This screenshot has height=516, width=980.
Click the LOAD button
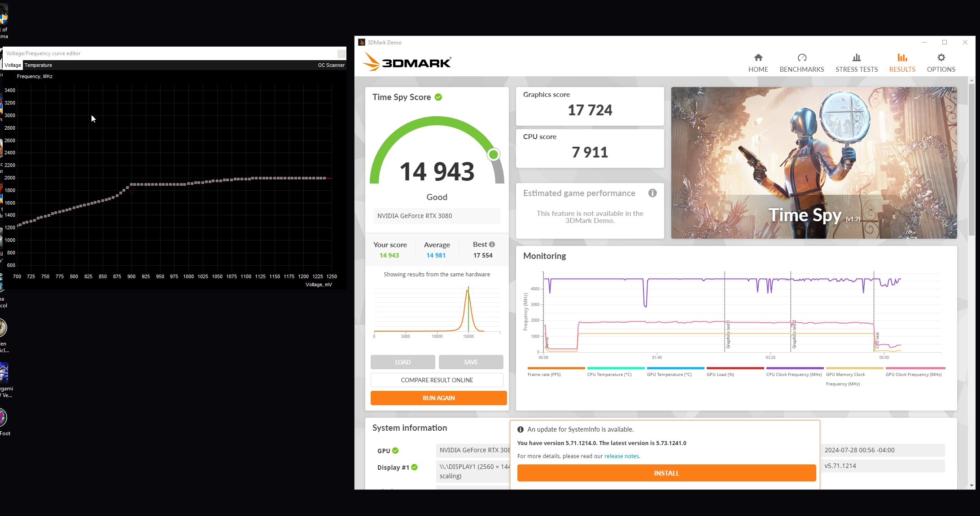[x=402, y=362]
